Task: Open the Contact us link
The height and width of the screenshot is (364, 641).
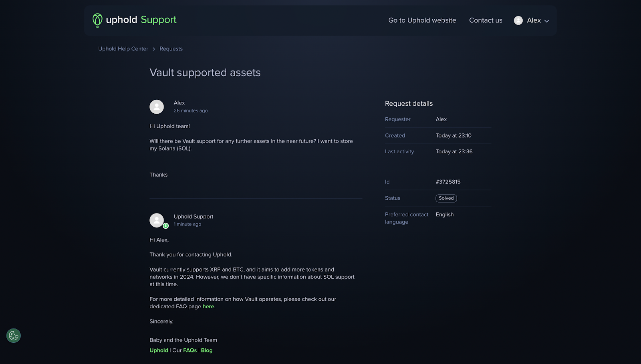Action: tap(486, 20)
